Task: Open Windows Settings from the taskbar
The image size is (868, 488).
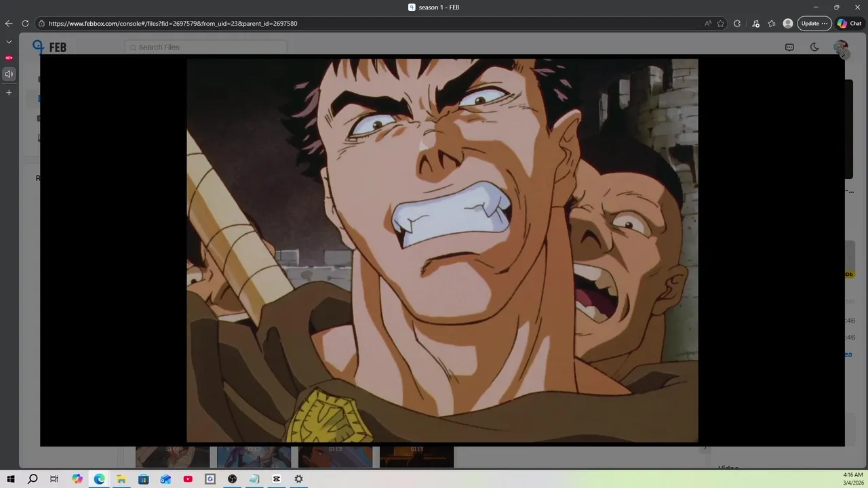Action: [x=298, y=479]
